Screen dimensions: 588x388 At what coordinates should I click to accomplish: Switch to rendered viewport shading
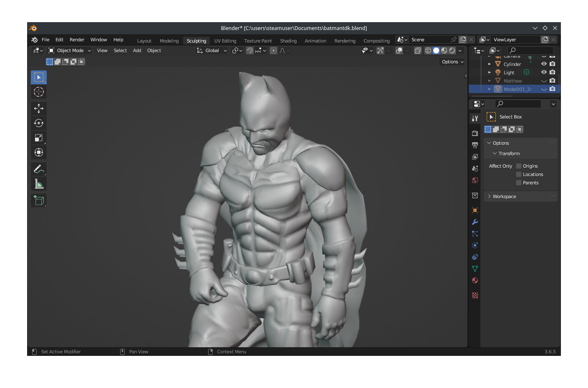(452, 50)
